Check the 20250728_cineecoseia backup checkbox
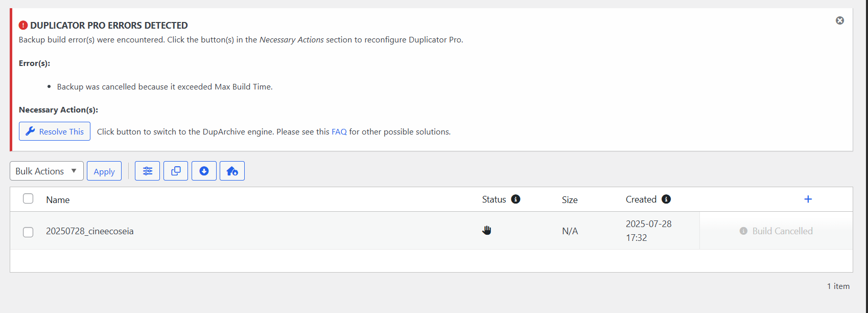The image size is (868, 313). click(x=28, y=232)
